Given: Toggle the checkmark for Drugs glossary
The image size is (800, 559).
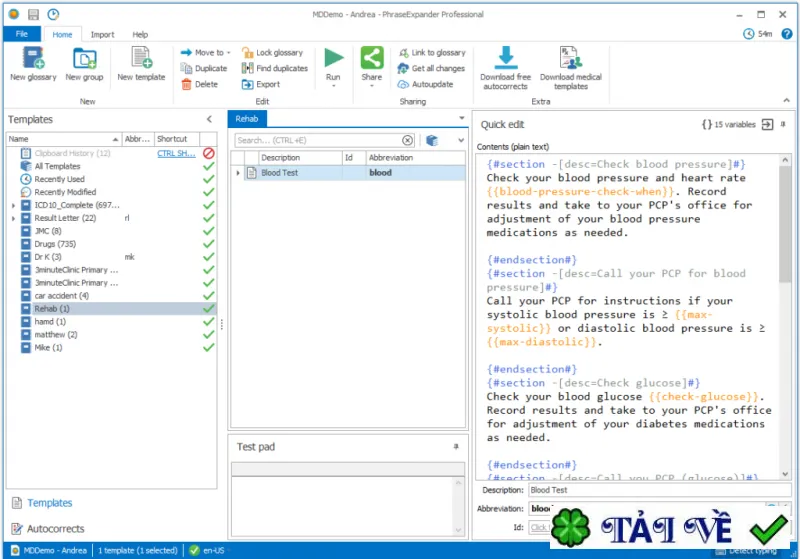Looking at the screenshot, I should pyautogui.click(x=208, y=244).
